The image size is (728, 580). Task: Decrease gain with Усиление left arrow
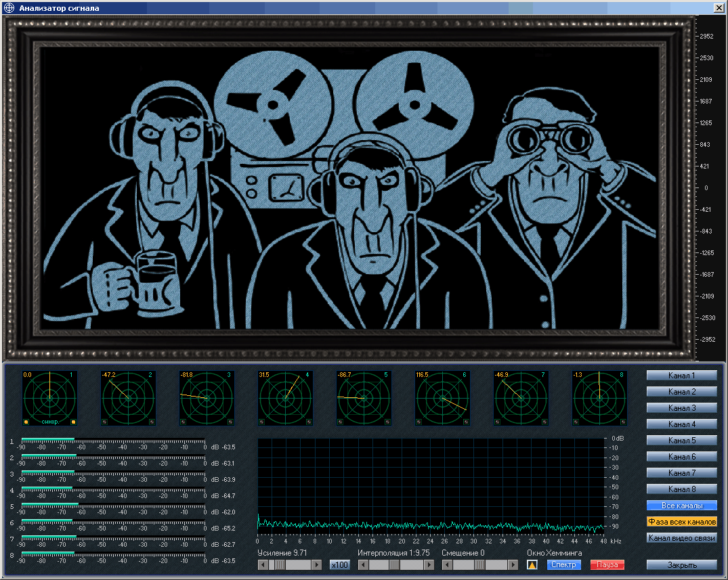[263, 564]
